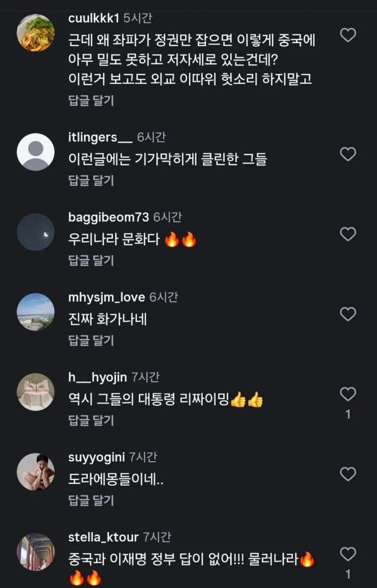Reply to baggibeom73's comment
This screenshot has width=377, height=588.
pos(91,260)
